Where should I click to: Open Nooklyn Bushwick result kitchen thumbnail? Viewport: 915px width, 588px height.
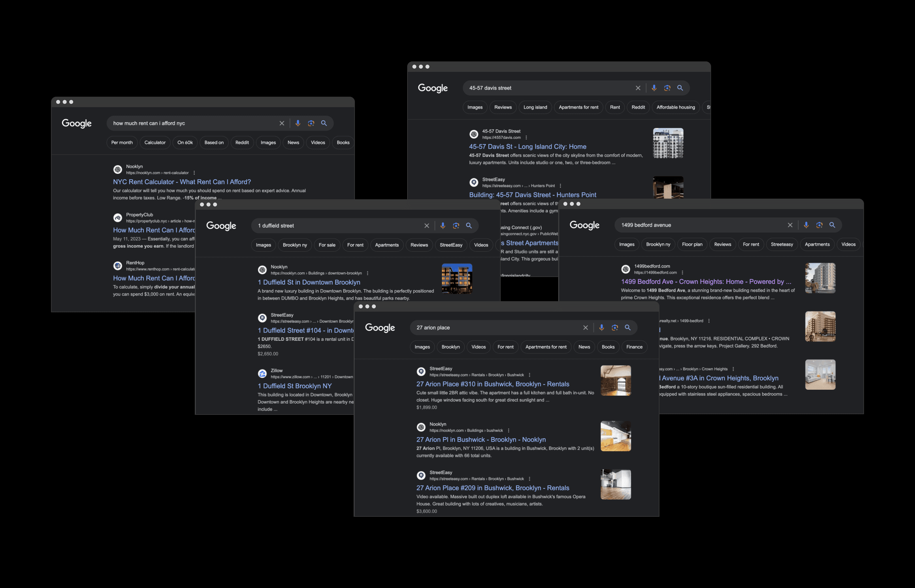(616, 436)
